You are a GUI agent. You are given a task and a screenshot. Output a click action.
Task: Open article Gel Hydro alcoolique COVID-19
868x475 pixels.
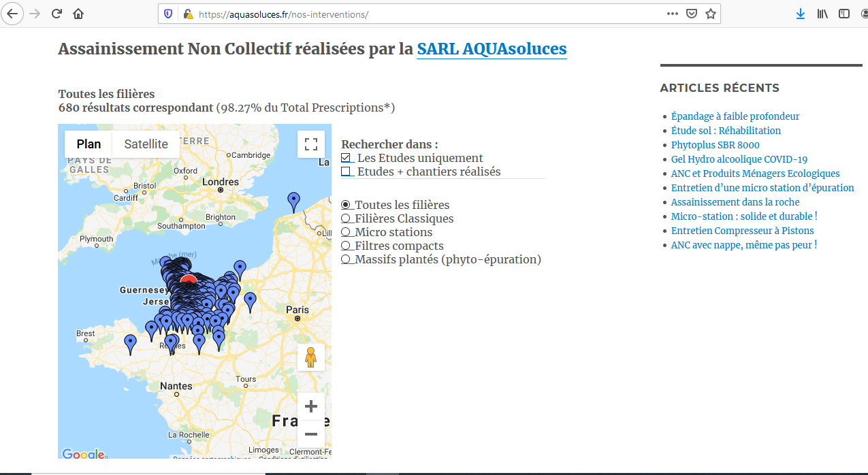pos(739,159)
